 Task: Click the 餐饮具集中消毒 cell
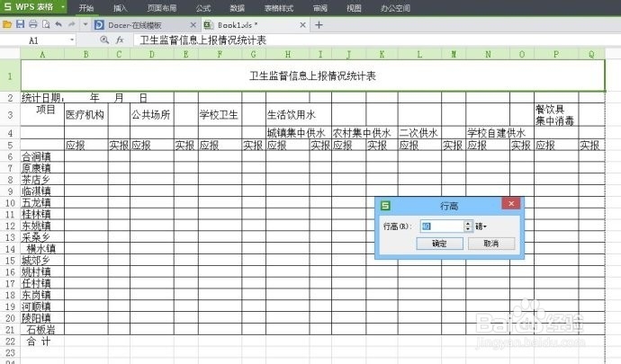tap(556, 115)
